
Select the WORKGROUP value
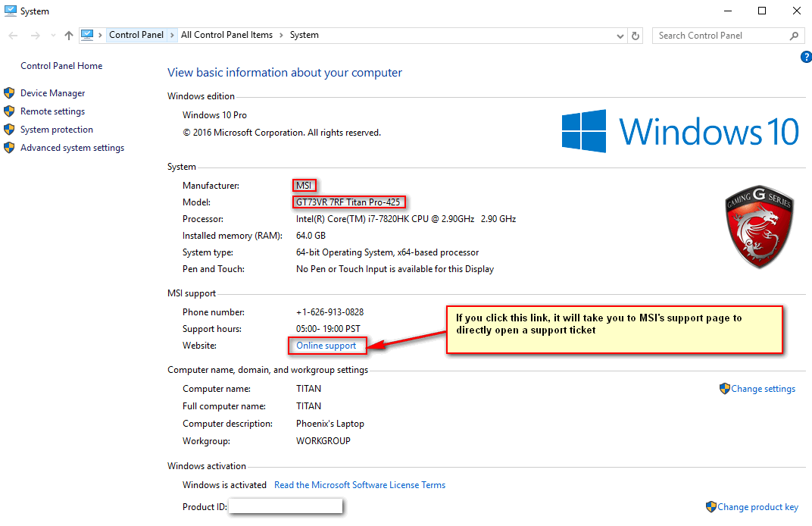(x=323, y=441)
